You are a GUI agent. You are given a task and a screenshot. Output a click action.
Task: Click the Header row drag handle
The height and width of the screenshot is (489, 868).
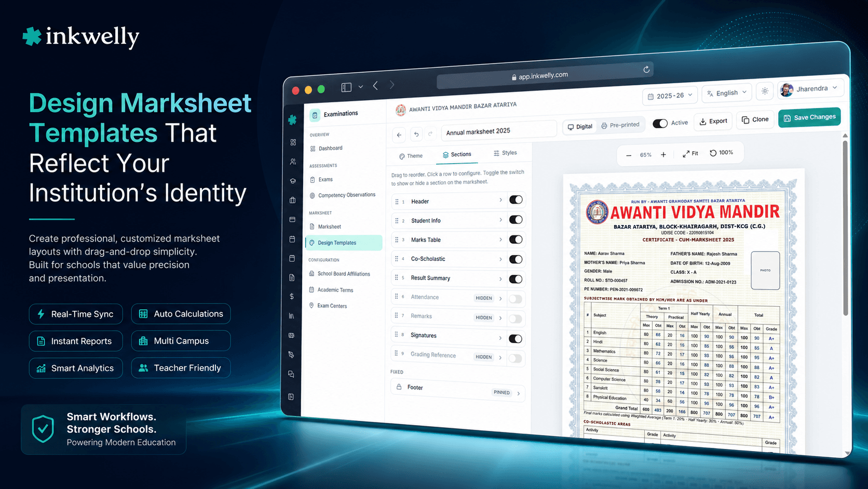click(x=397, y=202)
